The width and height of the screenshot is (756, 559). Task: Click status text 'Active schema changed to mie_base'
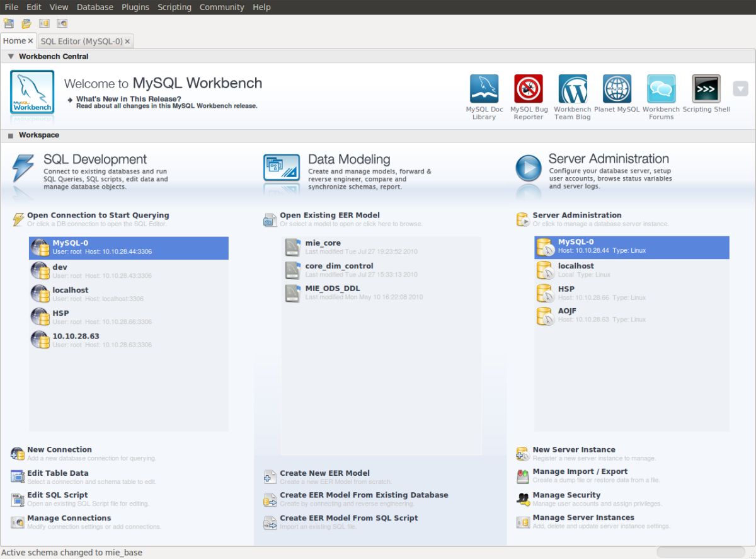click(x=72, y=553)
